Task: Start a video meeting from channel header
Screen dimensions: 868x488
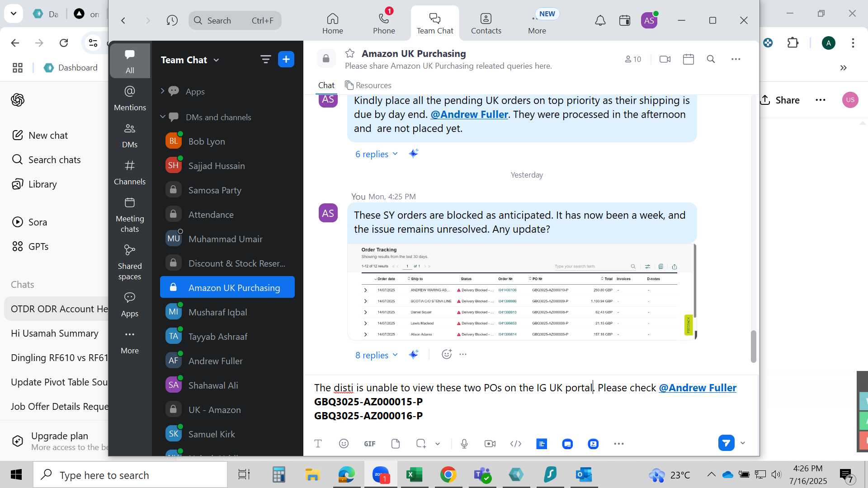Action: [x=665, y=59]
